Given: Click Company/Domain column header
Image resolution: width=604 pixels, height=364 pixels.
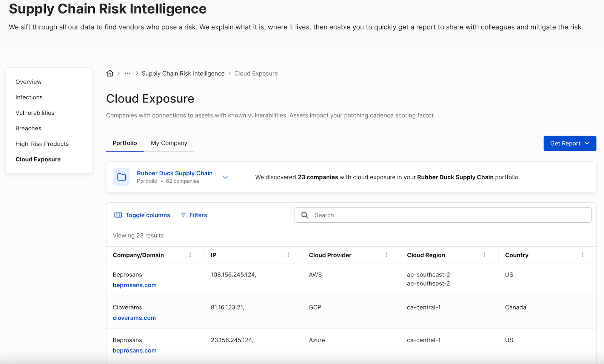Looking at the screenshot, I should pos(139,255).
